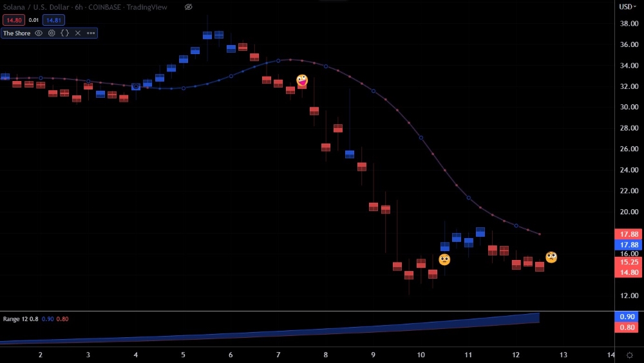Open The Shore more options ellipsis
The height and width of the screenshot is (363, 644).
point(91,33)
